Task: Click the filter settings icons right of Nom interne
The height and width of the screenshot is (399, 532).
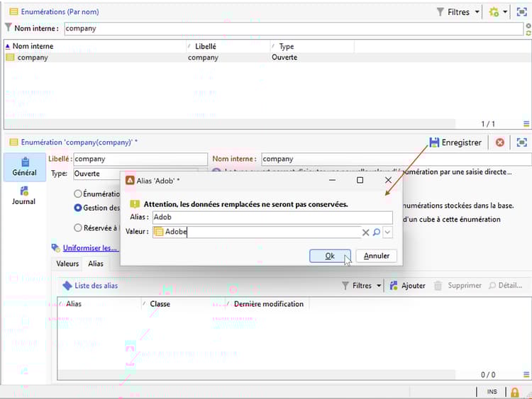Action: (528, 29)
